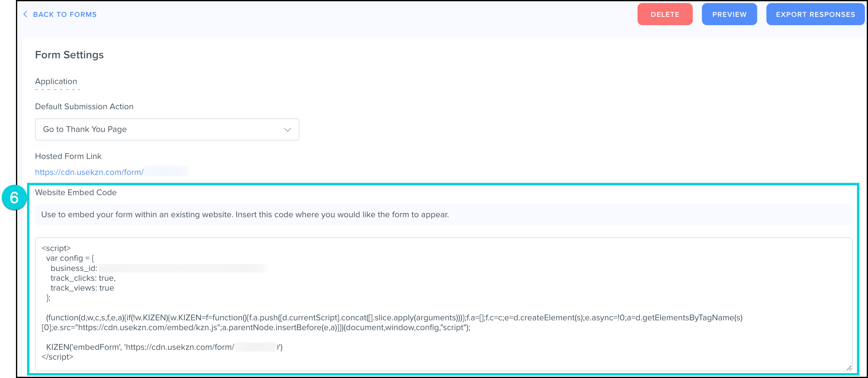Click the track_clicks: true line

[x=83, y=278]
